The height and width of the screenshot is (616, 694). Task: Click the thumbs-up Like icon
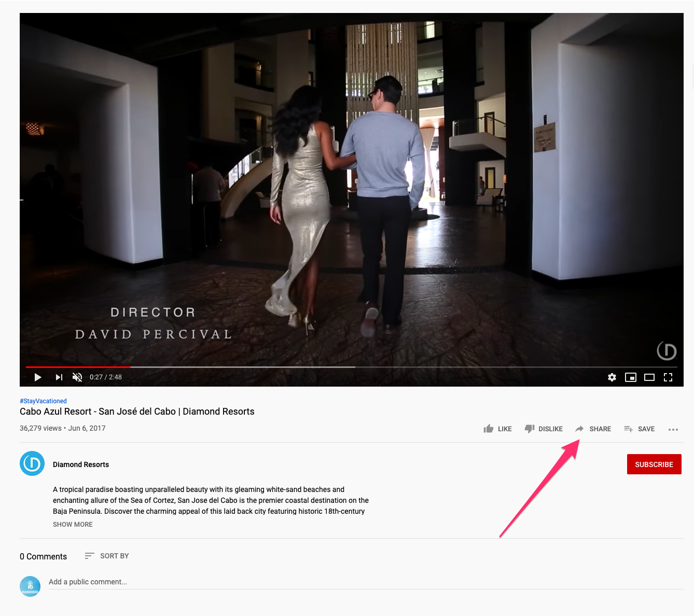tap(489, 429)
